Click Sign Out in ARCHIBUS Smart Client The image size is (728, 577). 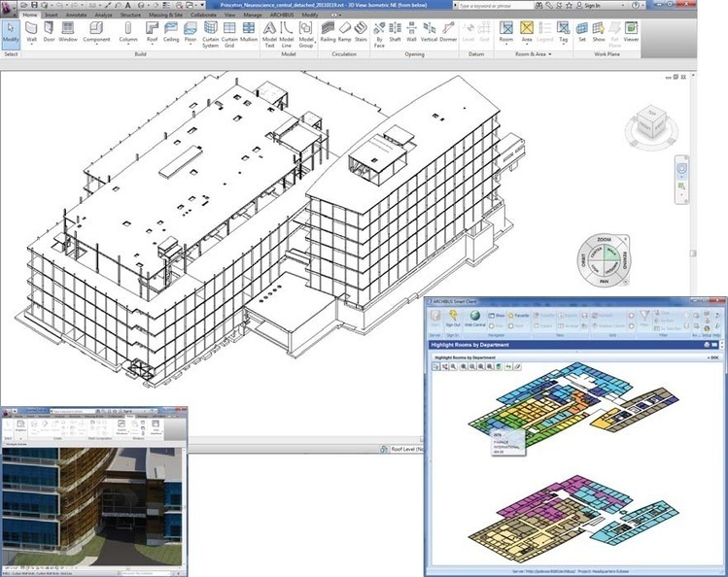(453, 319)
